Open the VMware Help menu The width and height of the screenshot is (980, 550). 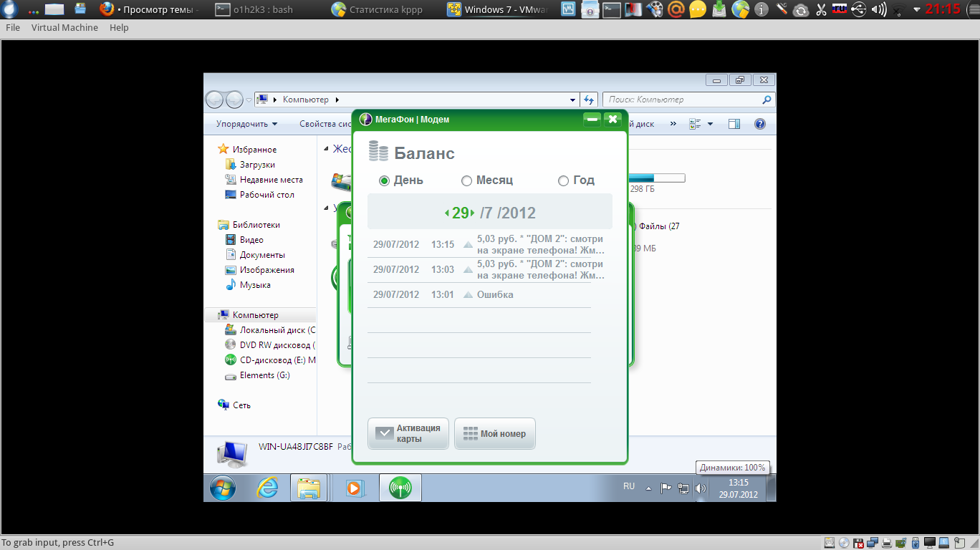tap(119, 27)
